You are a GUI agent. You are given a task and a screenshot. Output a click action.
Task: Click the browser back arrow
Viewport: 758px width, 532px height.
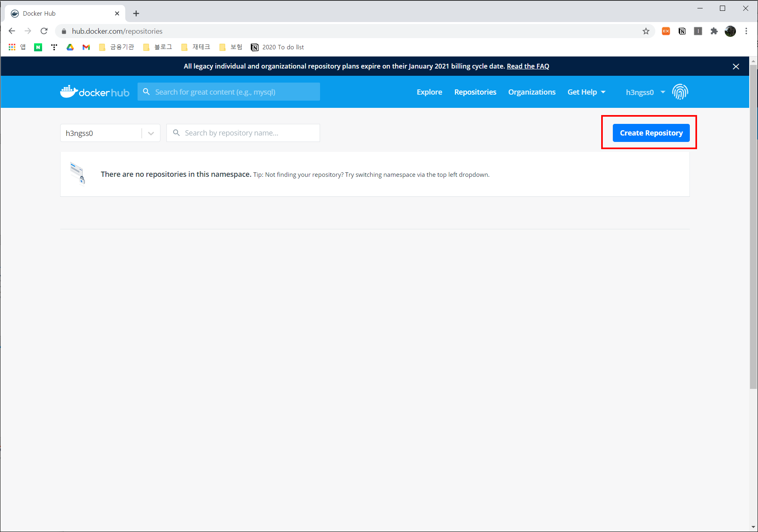click(12, 31)
